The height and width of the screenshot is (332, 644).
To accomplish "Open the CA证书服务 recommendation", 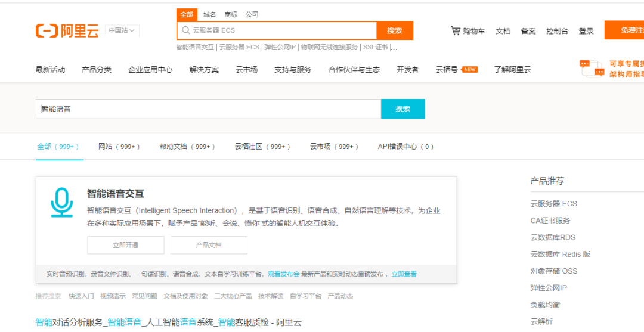I will [550, 221].
